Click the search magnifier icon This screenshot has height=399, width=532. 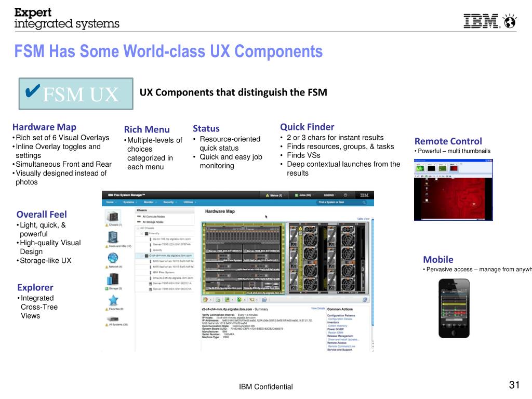(364, 202)
